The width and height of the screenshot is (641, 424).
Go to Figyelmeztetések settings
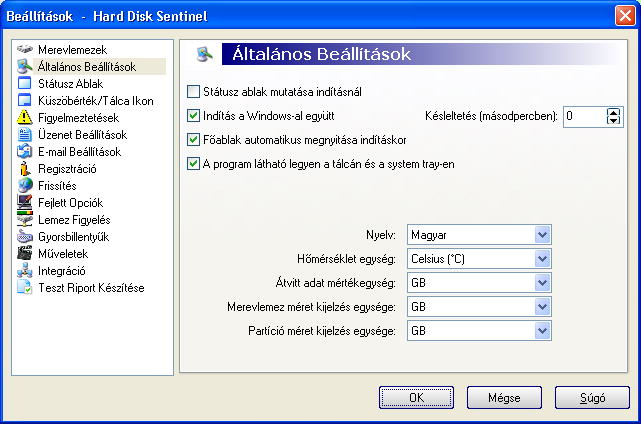click(78, 118)
